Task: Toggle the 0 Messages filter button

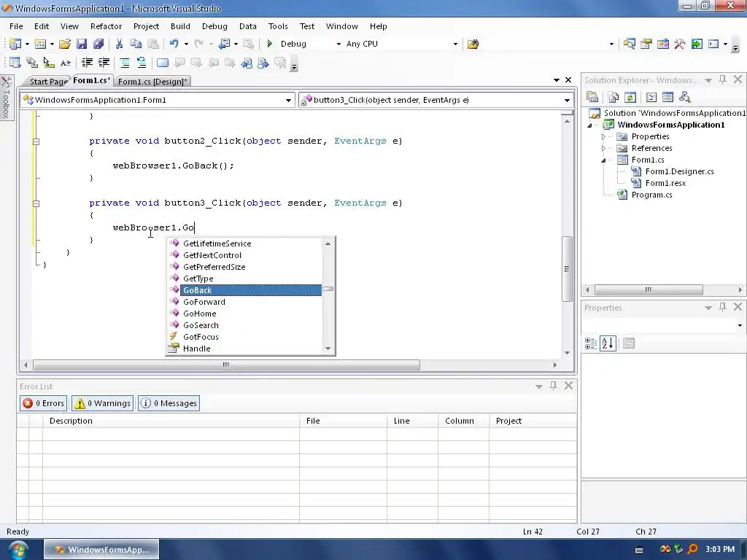Action: point(169,403)
